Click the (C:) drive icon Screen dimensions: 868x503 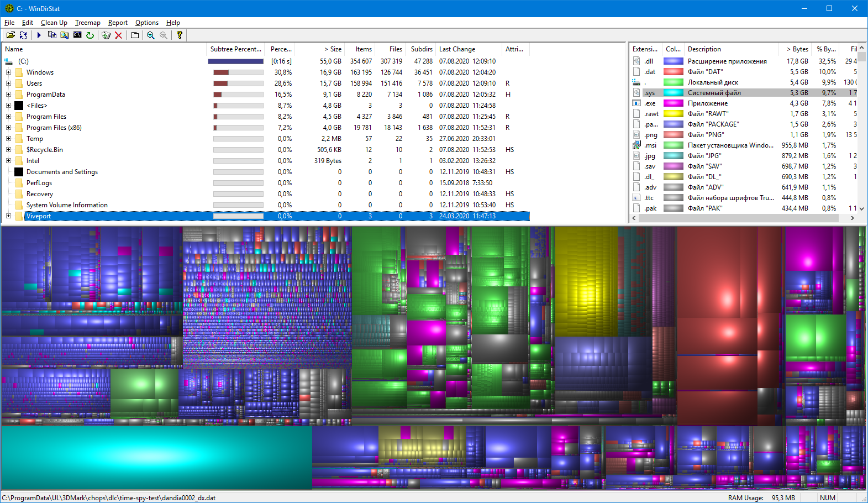(9, 61)
